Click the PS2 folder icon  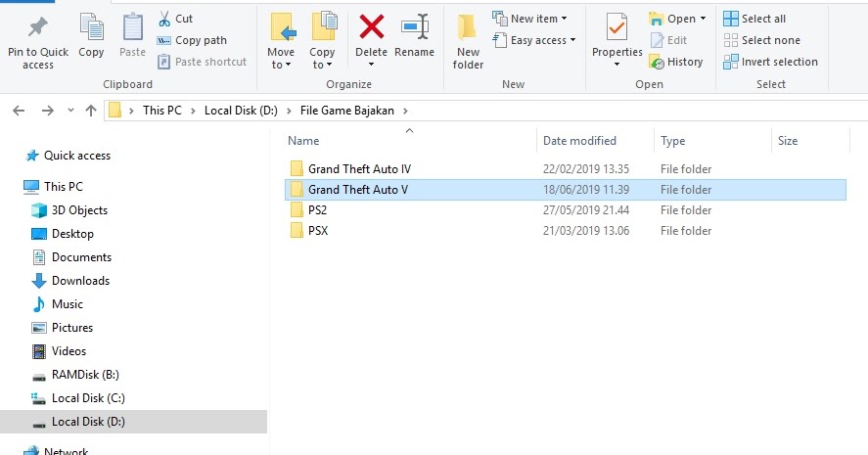[x=297, y=209]
